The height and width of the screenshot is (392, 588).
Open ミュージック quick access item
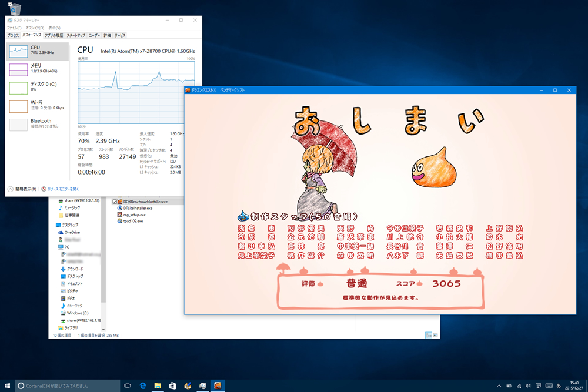coord(69,207)
